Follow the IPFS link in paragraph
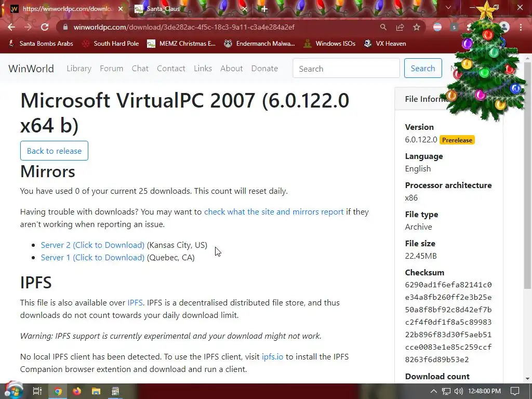This screenshot has width=532, height=399. [135, 303]
